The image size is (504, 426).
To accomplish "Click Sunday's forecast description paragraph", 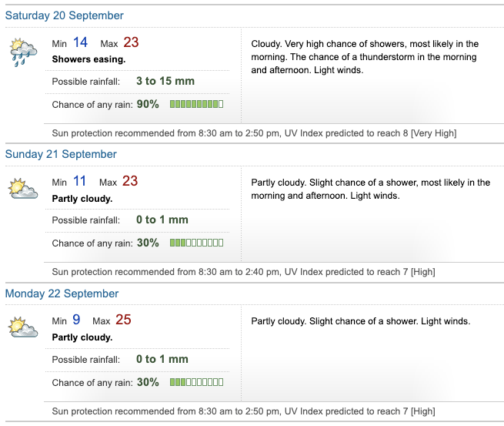I will point(370,190).
